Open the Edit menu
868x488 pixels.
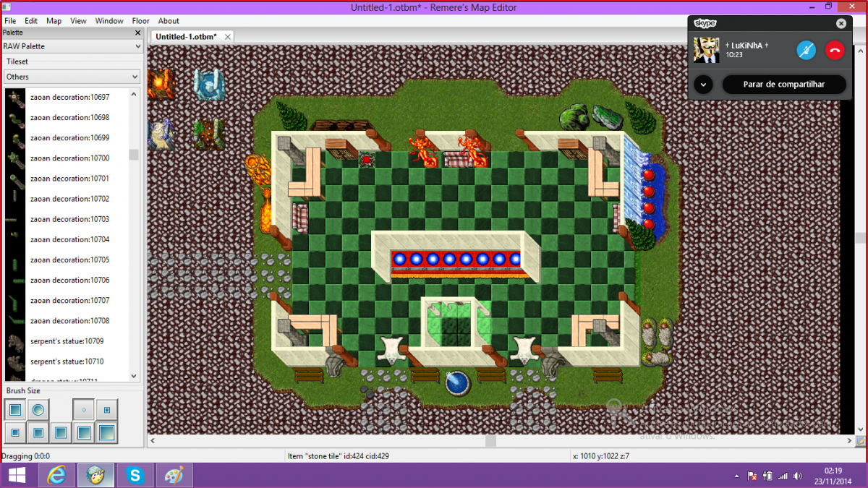[31, 21]
